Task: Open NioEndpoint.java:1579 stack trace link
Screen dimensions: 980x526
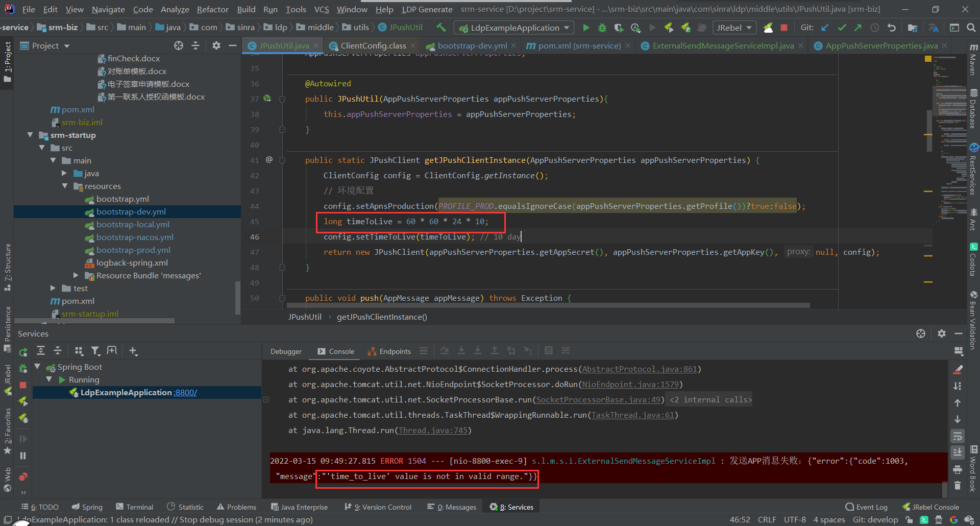Action: 630,384
